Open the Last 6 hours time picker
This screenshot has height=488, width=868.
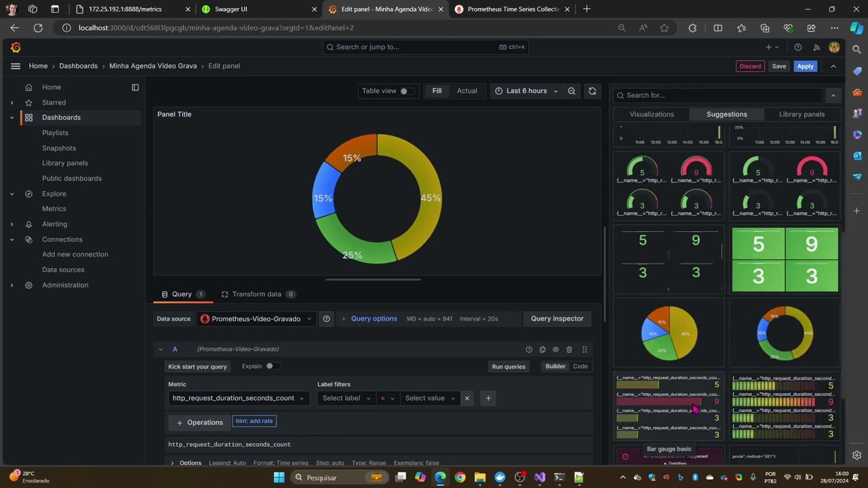526,91
